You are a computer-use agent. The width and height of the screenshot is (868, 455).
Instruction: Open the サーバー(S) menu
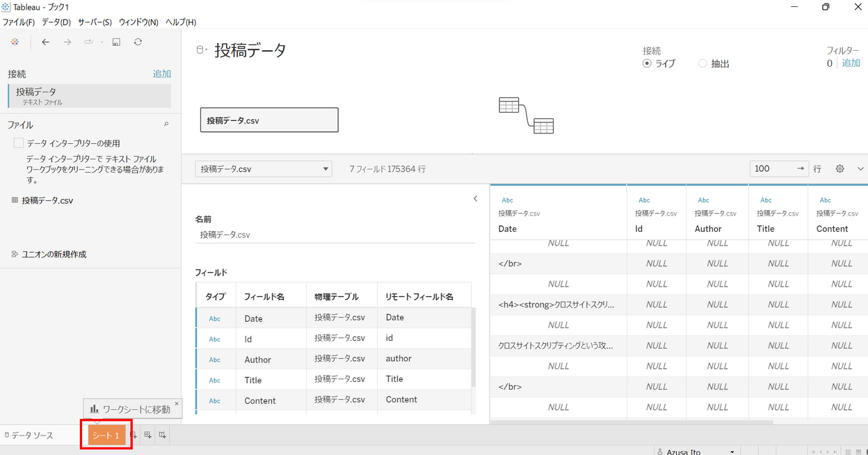pos(95,22)
